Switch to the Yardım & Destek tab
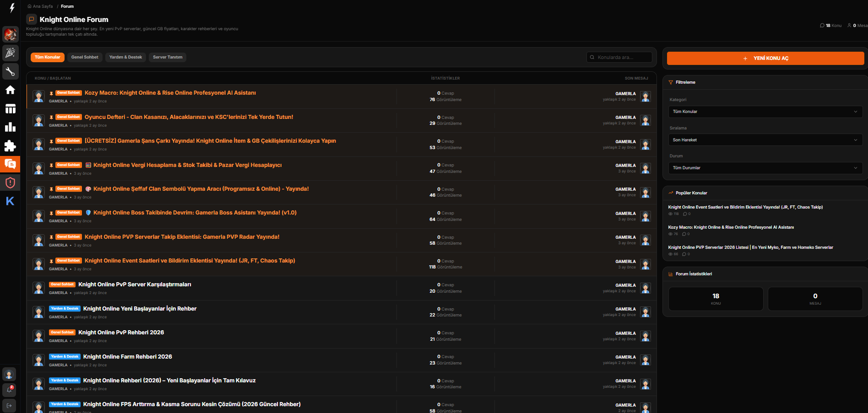Image resolution: width=868 pixels, height=413 pixels. (125, 57)
